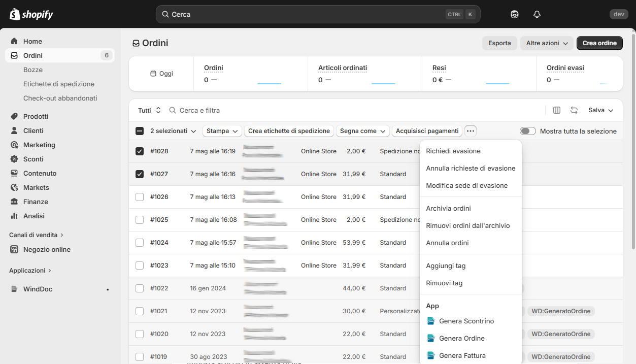Check order #1026 checkbox
This screenshot has width=636, height=364.
140,197
